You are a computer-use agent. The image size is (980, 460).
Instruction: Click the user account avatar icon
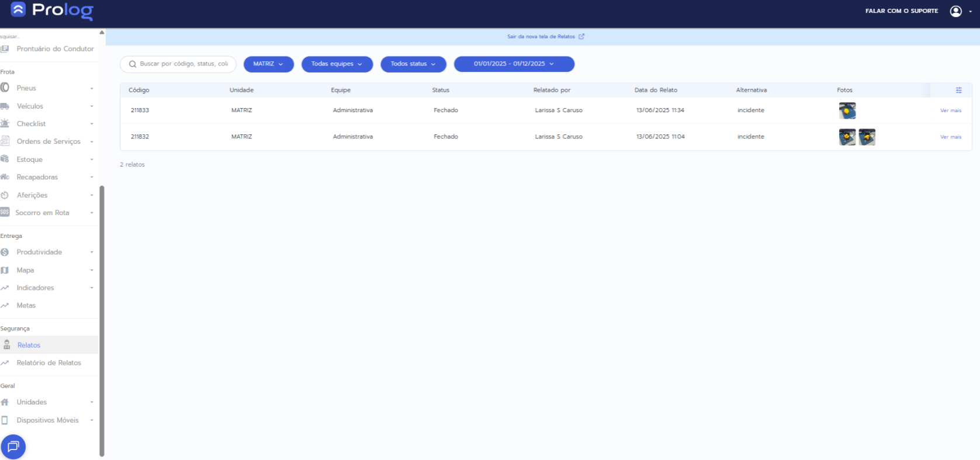click(955, 11)
